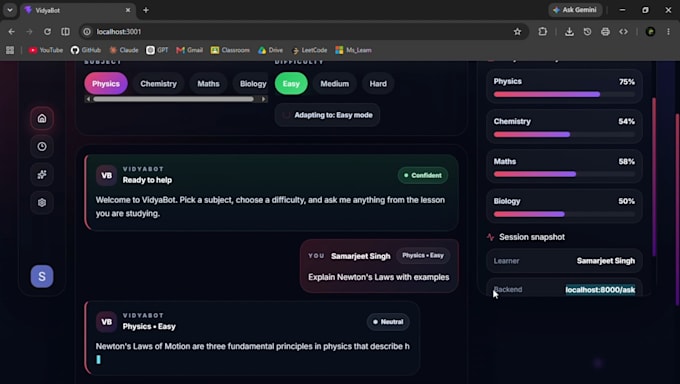This screenshot has height=384, width=680.
Task: Switch to the VidyaBot browser tab
Action: [78, 10]
